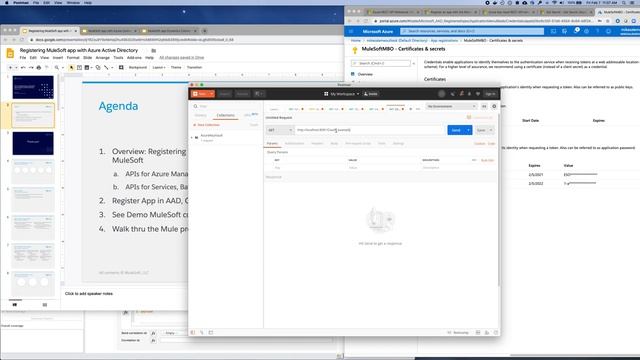The height and width of the screenshot is (360, 640).
Task: Open the Arrange menu in Google Slides
Action: 102,58
